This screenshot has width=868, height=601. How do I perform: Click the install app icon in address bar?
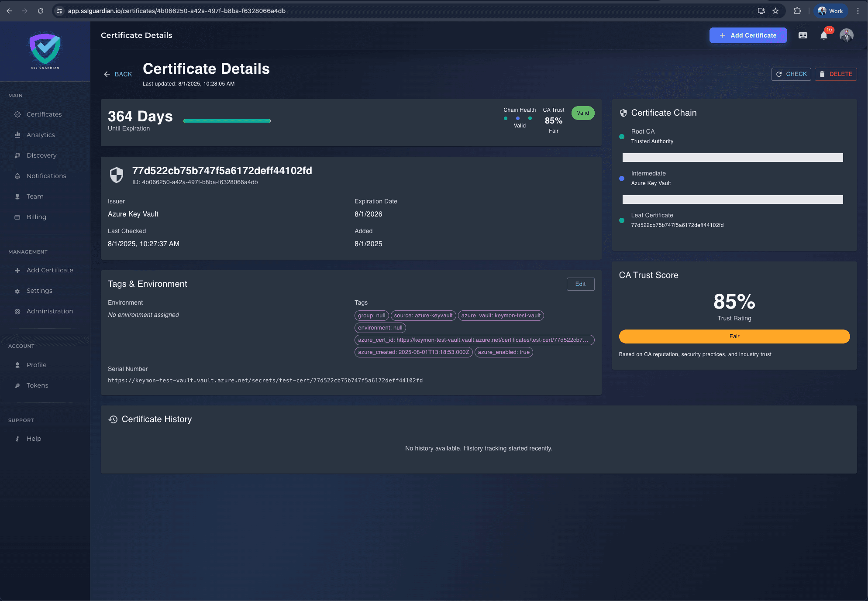pyautogui.click(x=761, y=11)
